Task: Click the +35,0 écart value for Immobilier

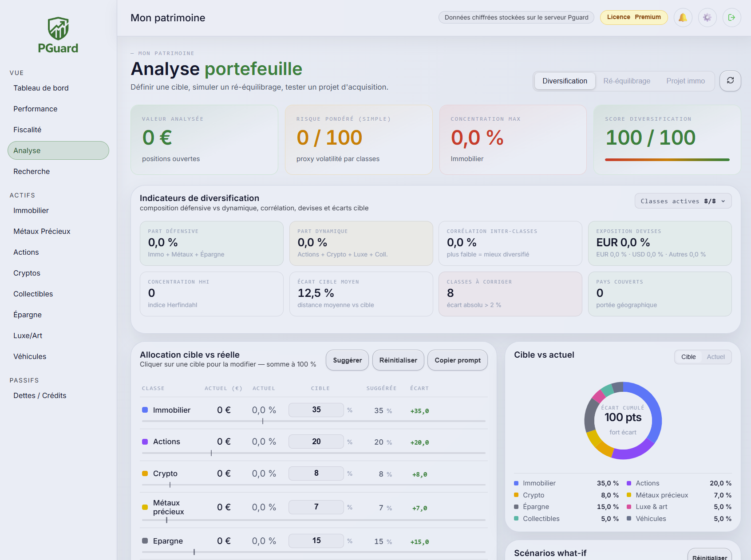Action: 419,411
